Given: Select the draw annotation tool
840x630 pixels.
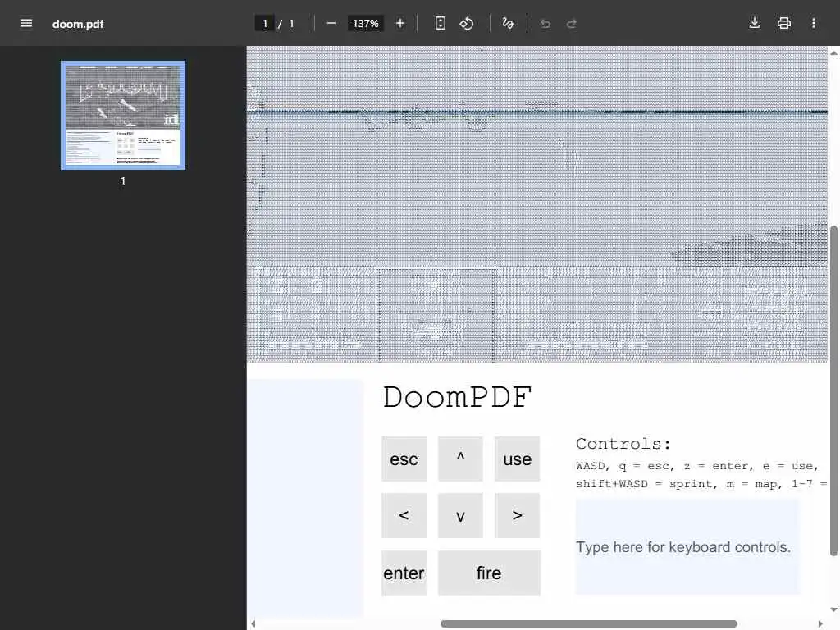Looking at the screenshot, I should click(508, 23).
